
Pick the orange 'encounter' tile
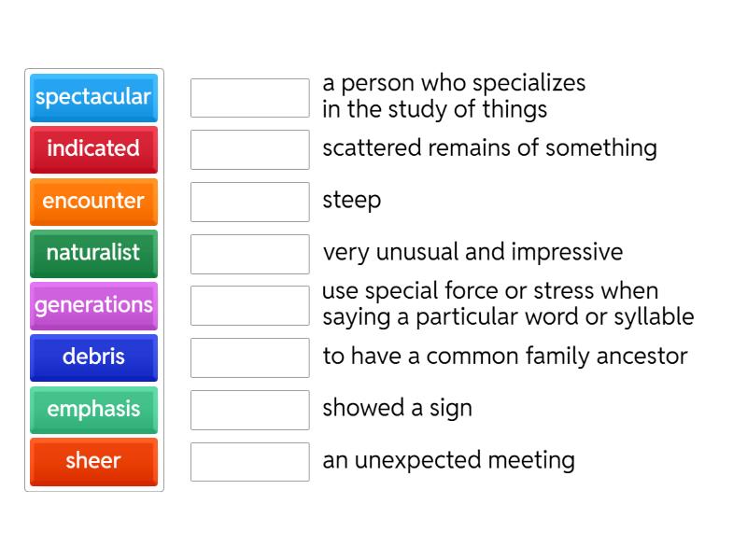(x=93, y=202)
